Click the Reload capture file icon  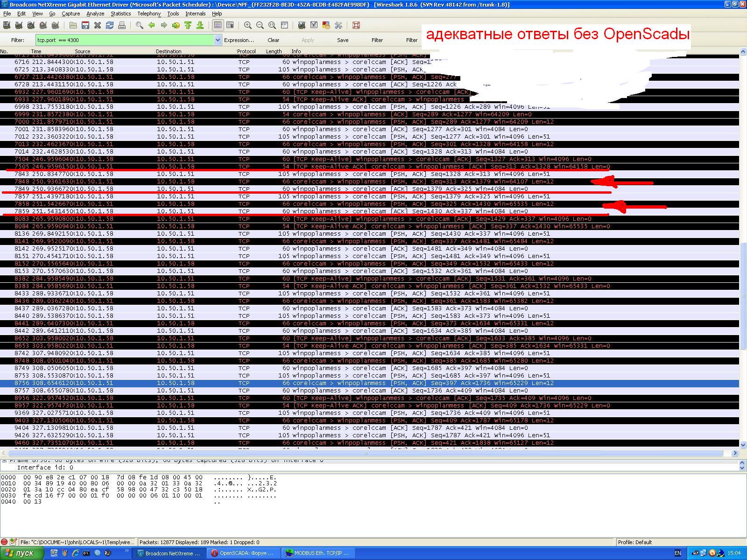pyautogui.click(x=110, y=25)
